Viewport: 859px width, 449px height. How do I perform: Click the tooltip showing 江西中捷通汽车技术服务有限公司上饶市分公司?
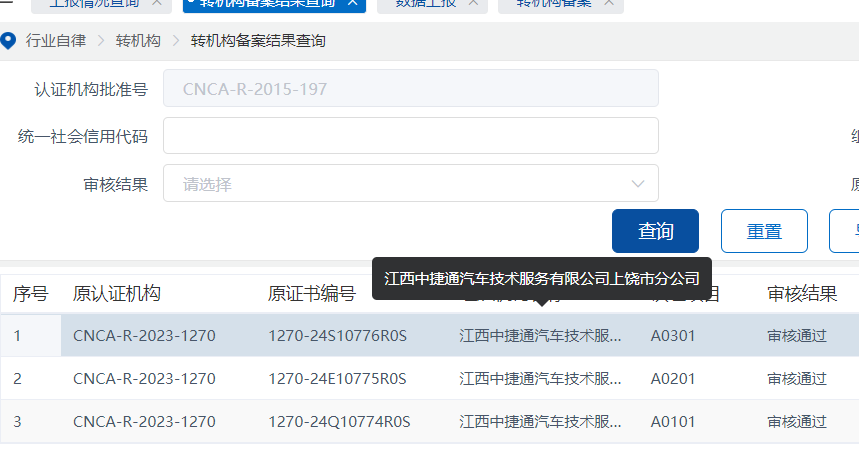pyautogui.click(x=542, y=279)
